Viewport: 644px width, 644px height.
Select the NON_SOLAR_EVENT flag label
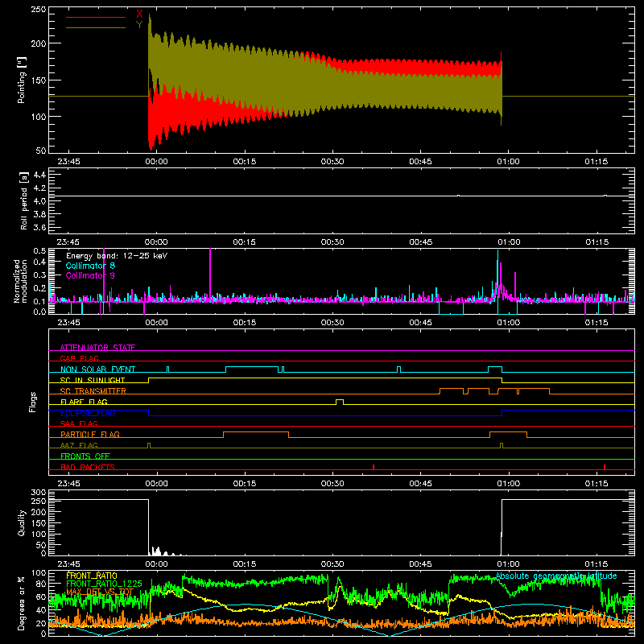pos(97,369)
